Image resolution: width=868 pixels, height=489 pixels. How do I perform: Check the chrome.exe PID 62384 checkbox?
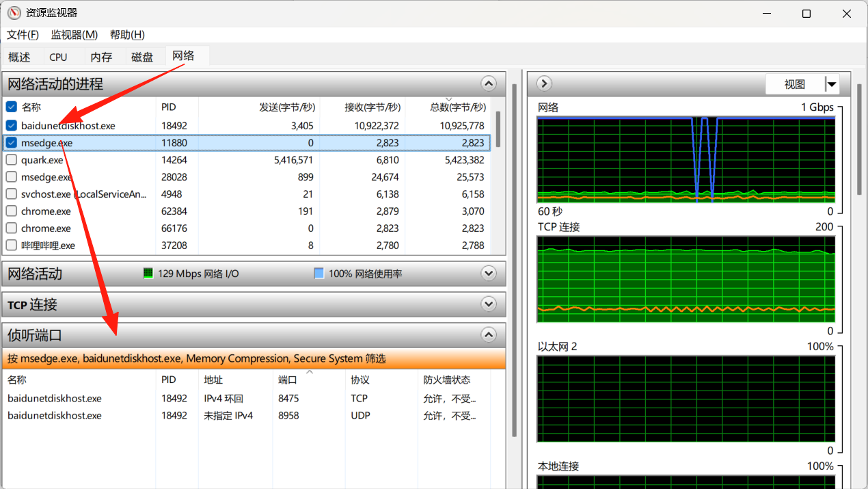[x=11, y=211]
